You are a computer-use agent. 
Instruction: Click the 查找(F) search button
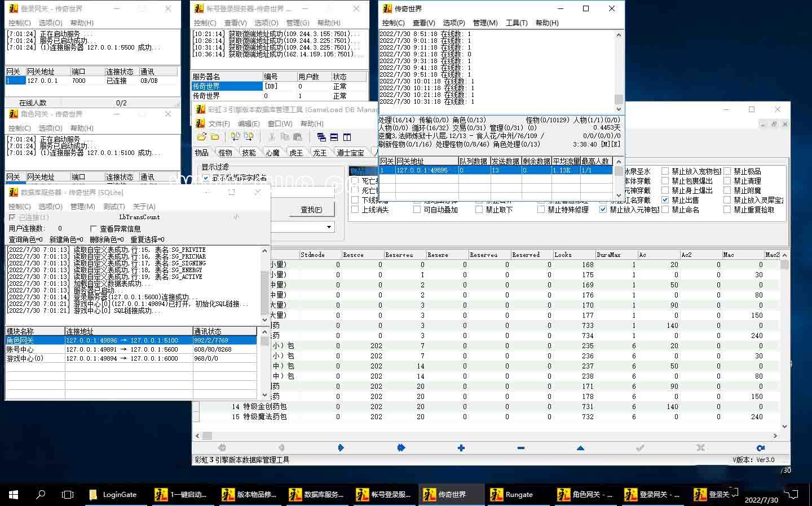click(x=311, y=210)
